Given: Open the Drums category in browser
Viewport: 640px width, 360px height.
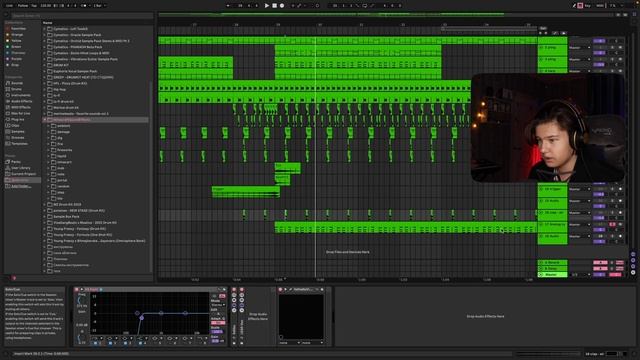Looking at the screenshot, I should click(x=16, y=89).
